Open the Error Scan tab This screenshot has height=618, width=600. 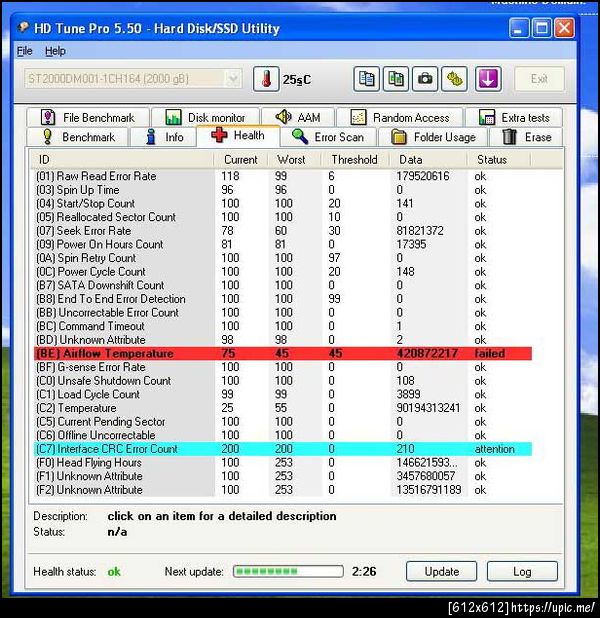click(329, 137)
